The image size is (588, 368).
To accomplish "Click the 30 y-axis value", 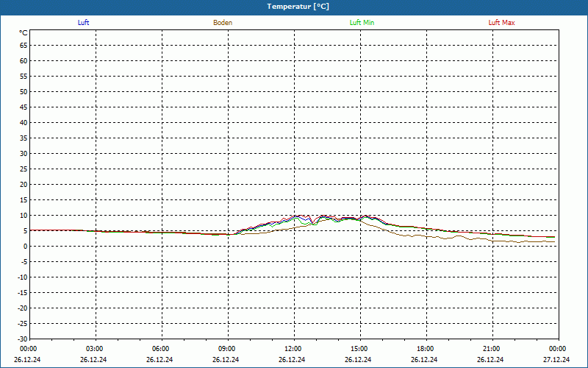I will [x=24, y=154].
